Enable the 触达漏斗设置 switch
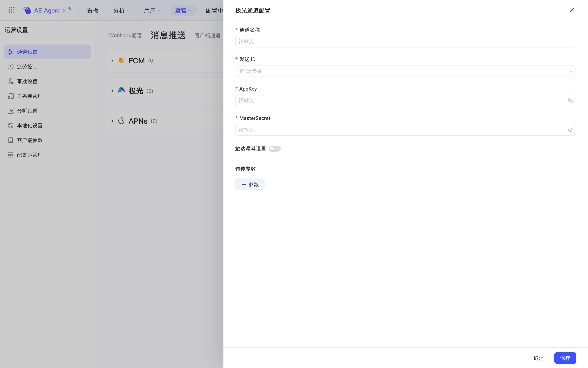The image size is (588, 368). pyautogui.click(x=275, y=149)
